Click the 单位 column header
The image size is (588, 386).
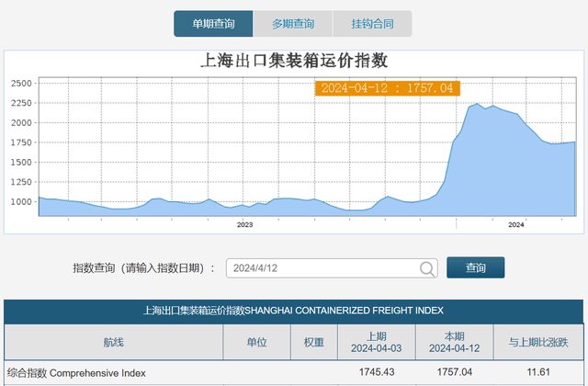point(257,343)
